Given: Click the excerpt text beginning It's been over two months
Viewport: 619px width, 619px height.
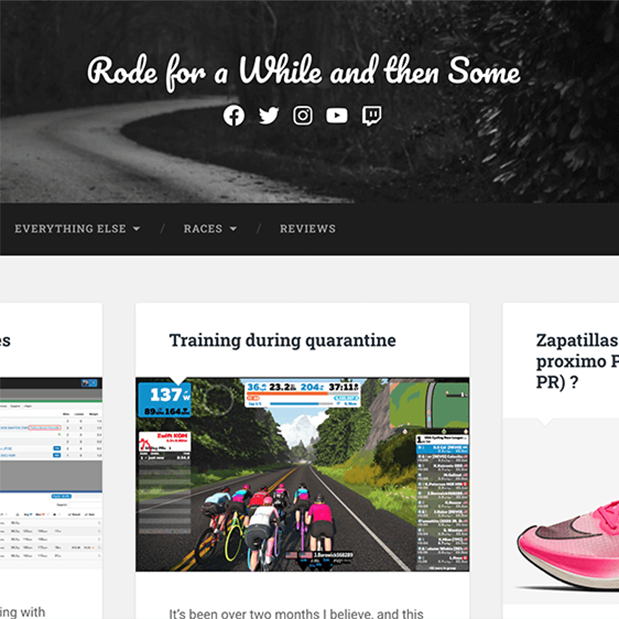Looking at the screenshot, I should point(296,613).
